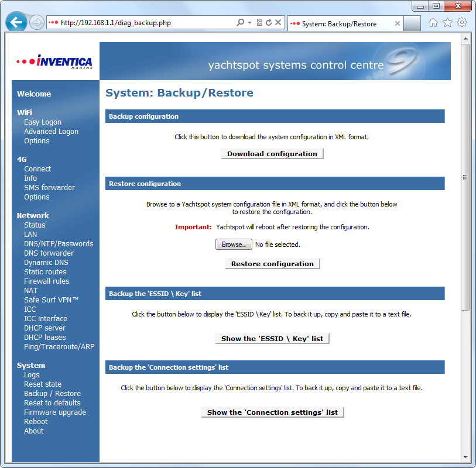Open WiFi Easy Logon page
Viewport: 476px width, 468px height.
click(x=43, y=122)
